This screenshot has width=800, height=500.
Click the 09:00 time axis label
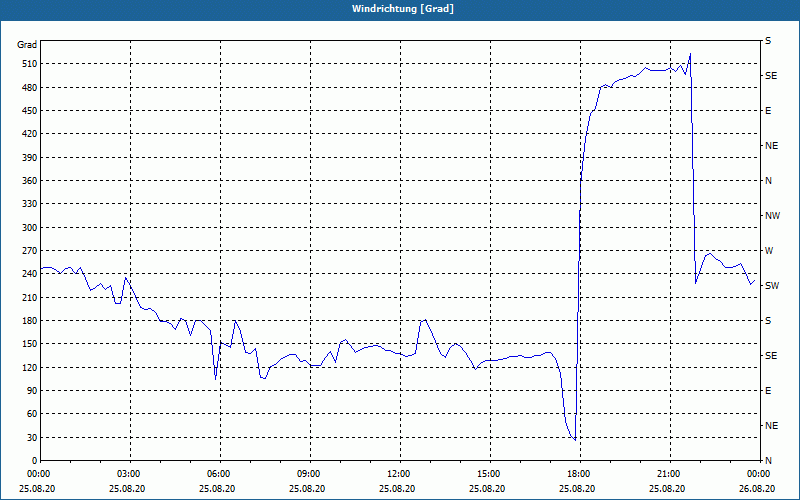pos(308,474)
